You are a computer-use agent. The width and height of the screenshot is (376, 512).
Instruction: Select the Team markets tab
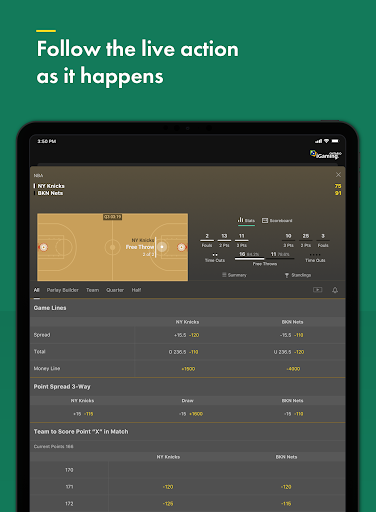point(92,290)
